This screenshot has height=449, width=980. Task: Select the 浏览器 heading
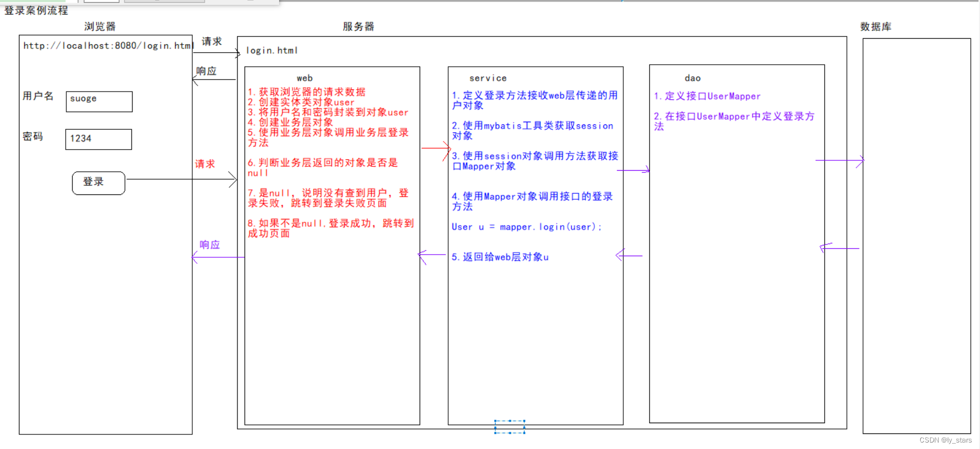point(100,26)
